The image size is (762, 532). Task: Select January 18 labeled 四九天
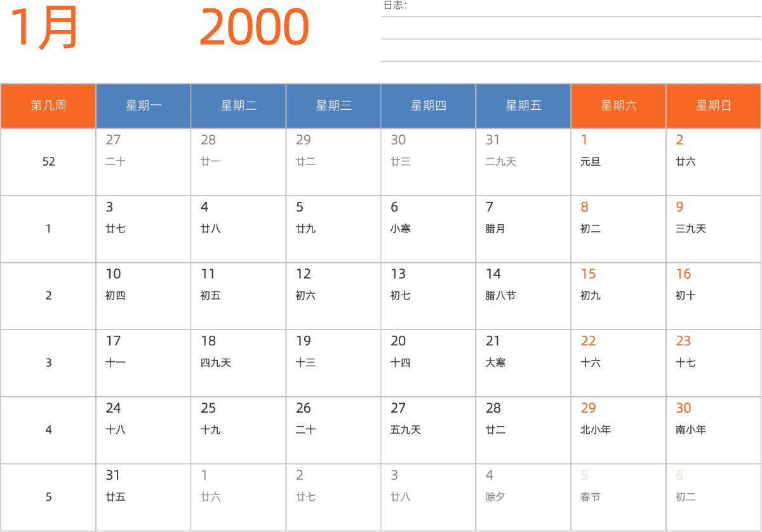click(238, 363)
